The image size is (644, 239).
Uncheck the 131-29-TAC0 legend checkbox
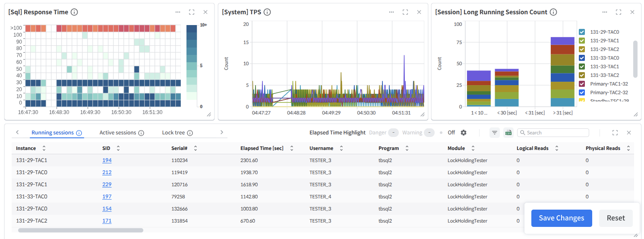click(582, 32)
